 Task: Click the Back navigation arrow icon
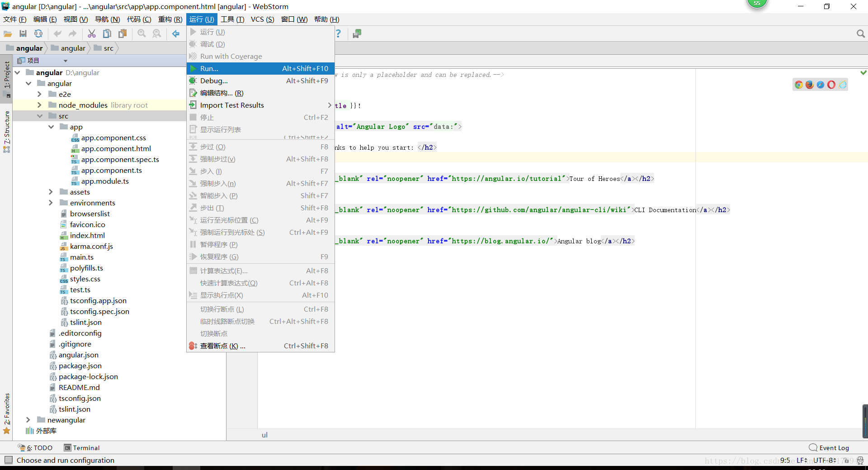tap(176, 33)
